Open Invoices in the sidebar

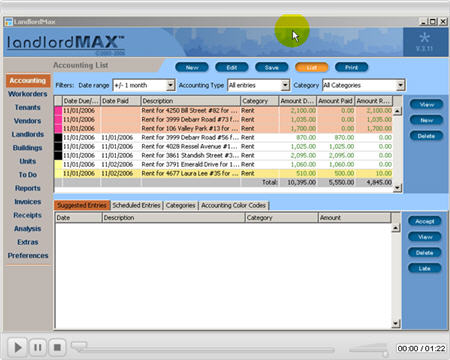click(28, 202)
